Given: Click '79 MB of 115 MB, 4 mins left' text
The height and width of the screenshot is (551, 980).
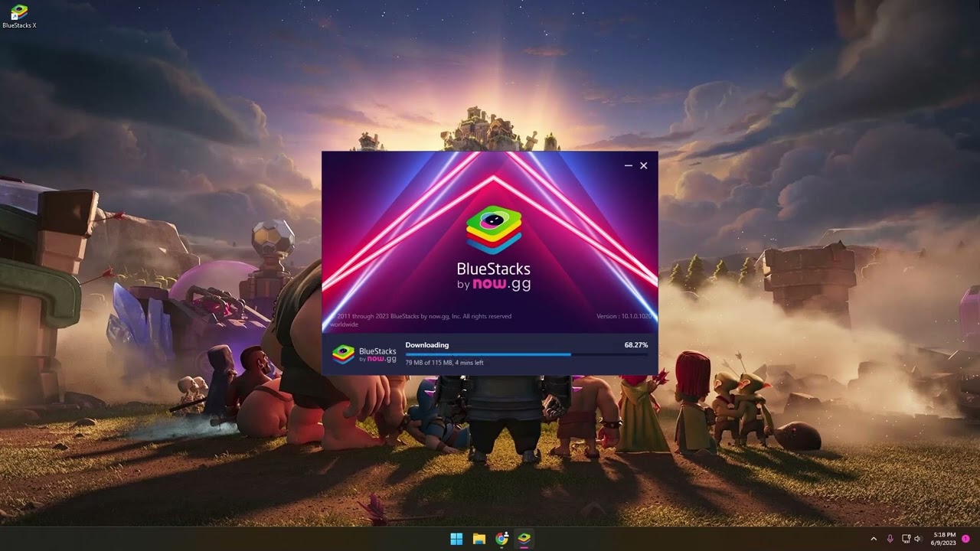Looking at the screenshot, I should pos(445,363).
